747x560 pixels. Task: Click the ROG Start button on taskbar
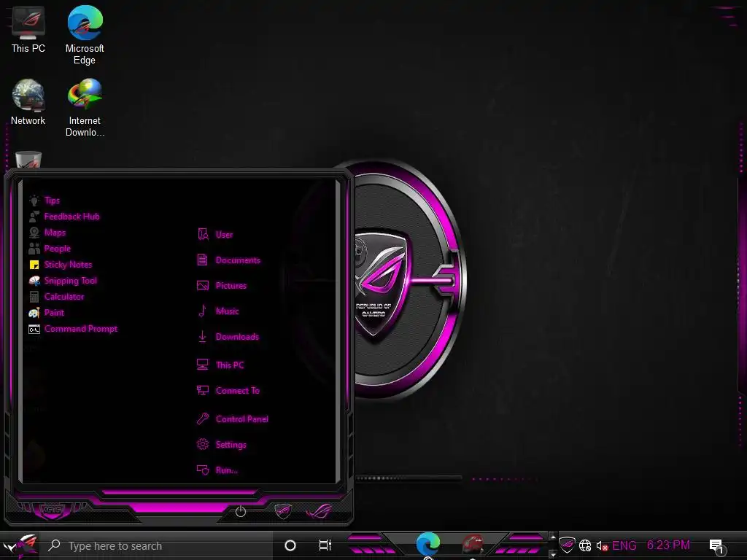(x=20, y=545)
